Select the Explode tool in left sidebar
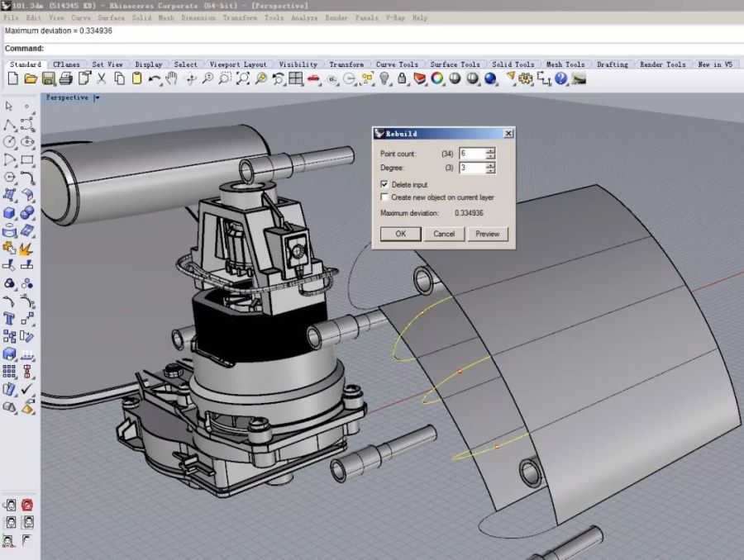 26,248
